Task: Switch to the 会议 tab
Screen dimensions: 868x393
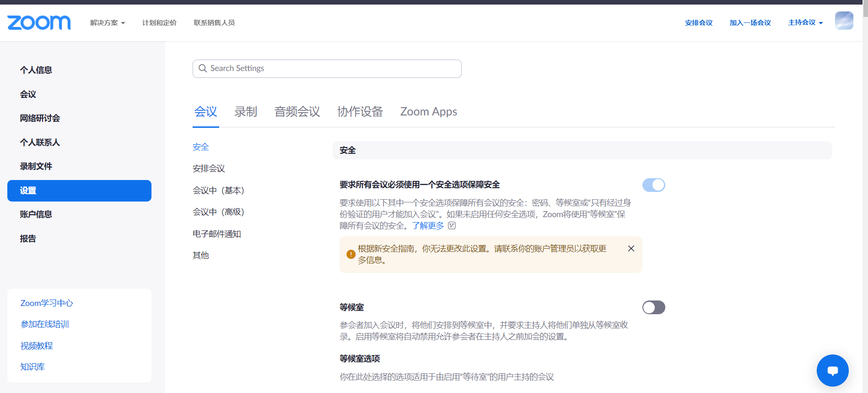Action: [x=205, y=112]
